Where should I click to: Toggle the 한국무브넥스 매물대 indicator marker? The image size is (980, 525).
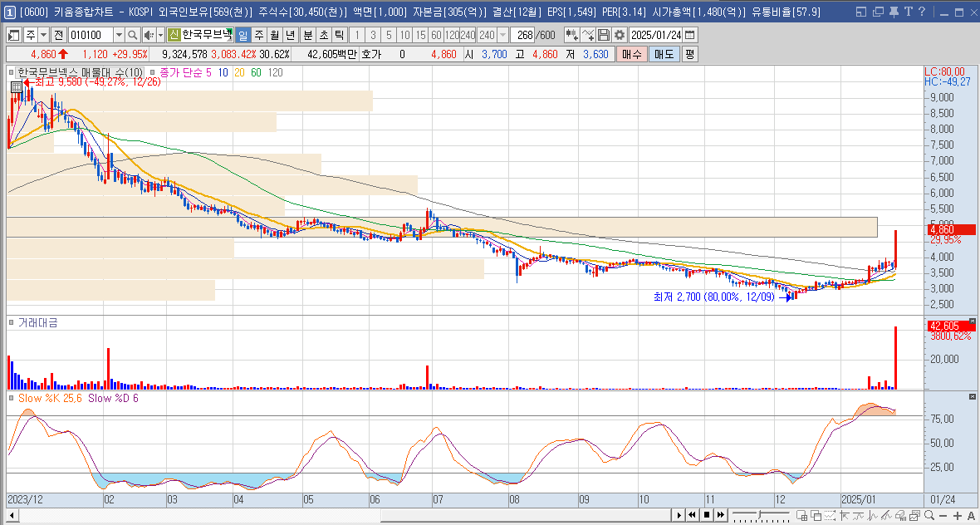click(12, 72)
